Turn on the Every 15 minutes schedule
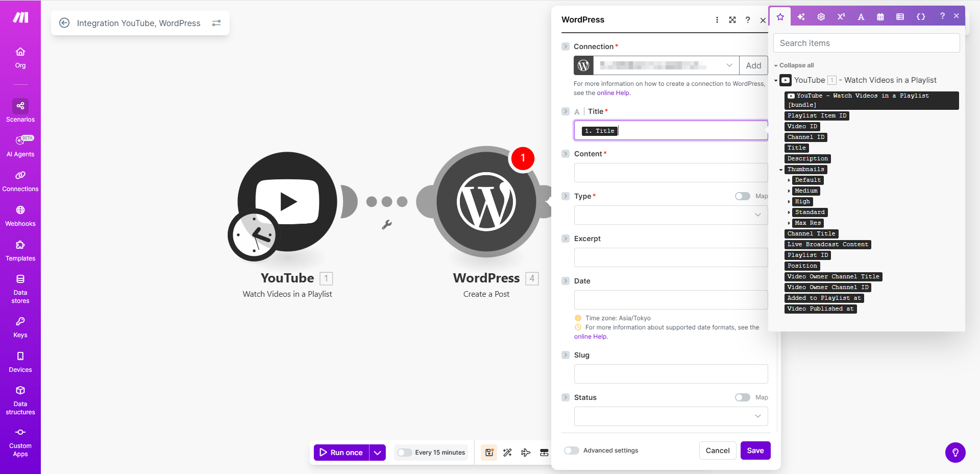 click(404, 453)
